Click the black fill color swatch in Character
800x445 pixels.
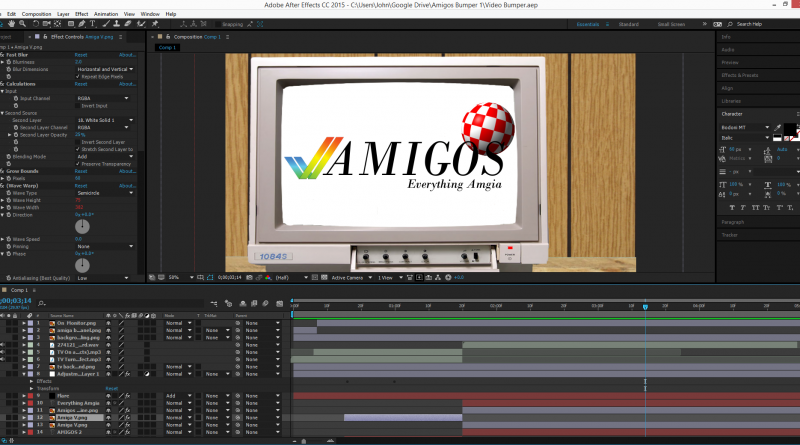(789, 129)
